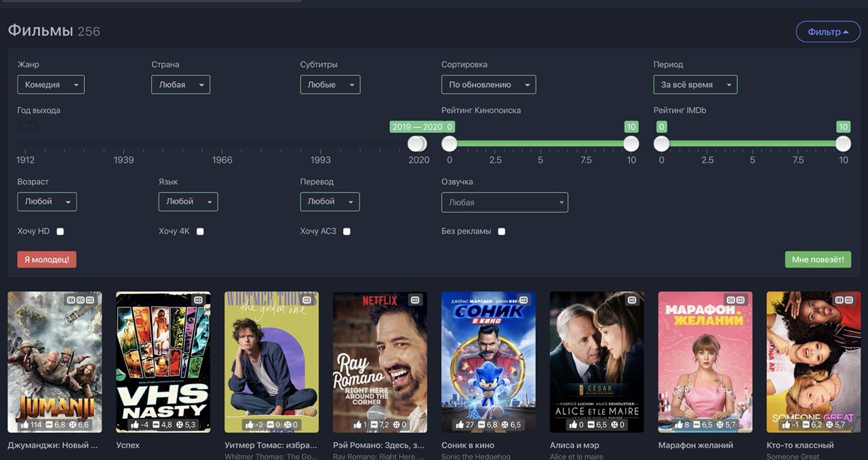This screenshot has width=868, height=460.
Task: Open the Перевод dropdown
Action: click(330, 202)
